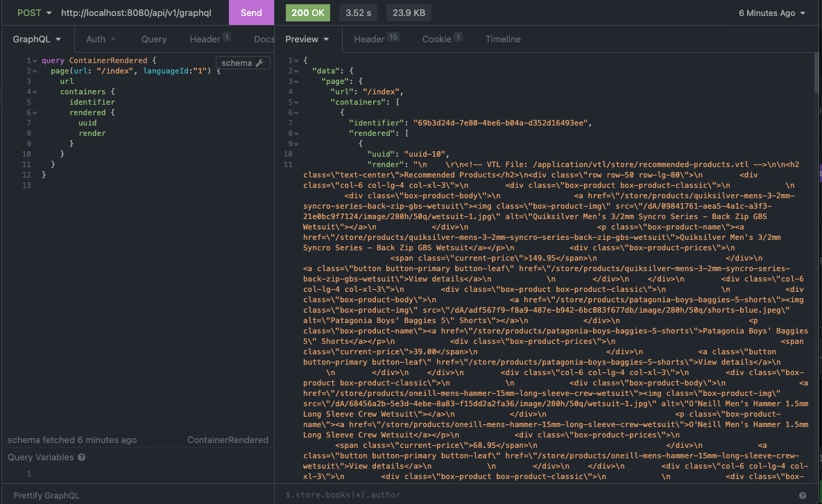
Task: Collapse query line 2 page fold arrow
Action: click(x=35, y=71)
